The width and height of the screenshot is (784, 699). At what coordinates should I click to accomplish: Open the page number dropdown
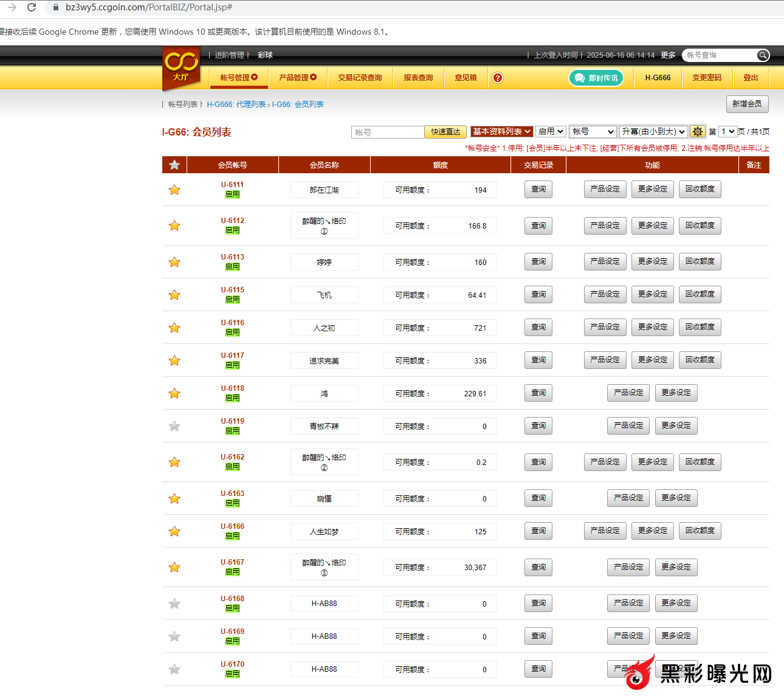tap(727, 131)
